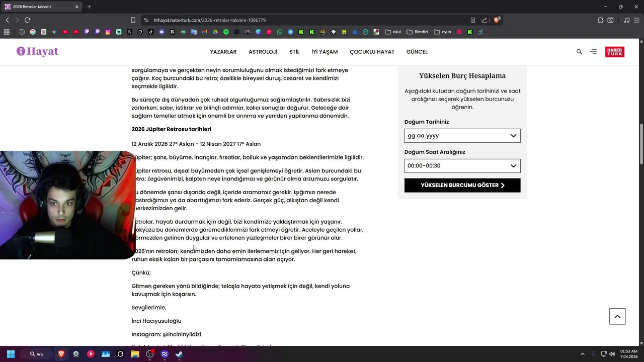The height and width of the screenshot is (362, 644).
Task: Open the ÇOCUKLU HAYAT menu
Action: point(372,52)
